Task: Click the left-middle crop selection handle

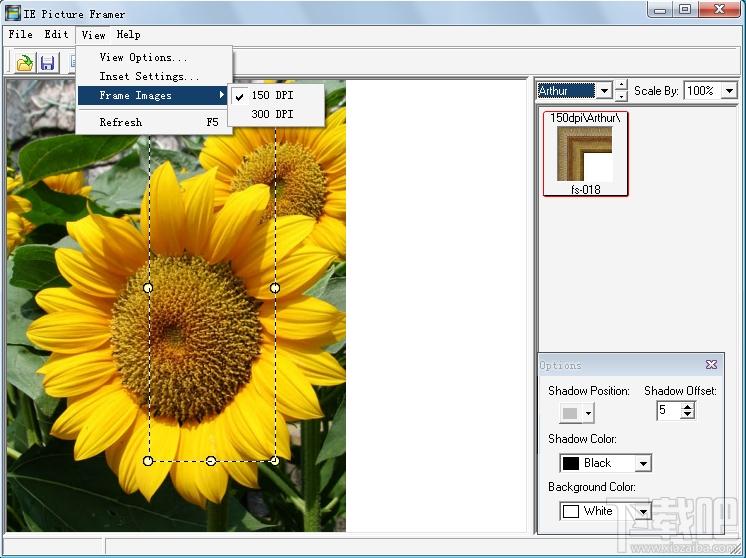Action: point(148,288)
